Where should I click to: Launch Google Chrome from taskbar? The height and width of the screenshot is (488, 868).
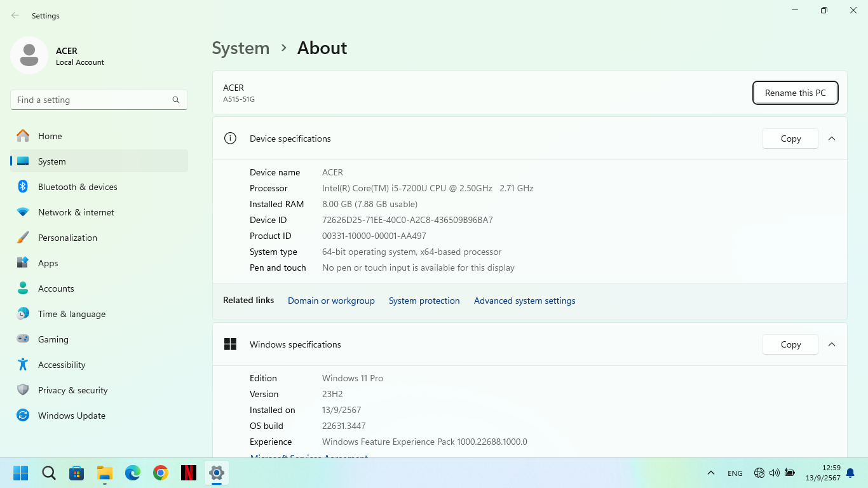pos(161,473)
